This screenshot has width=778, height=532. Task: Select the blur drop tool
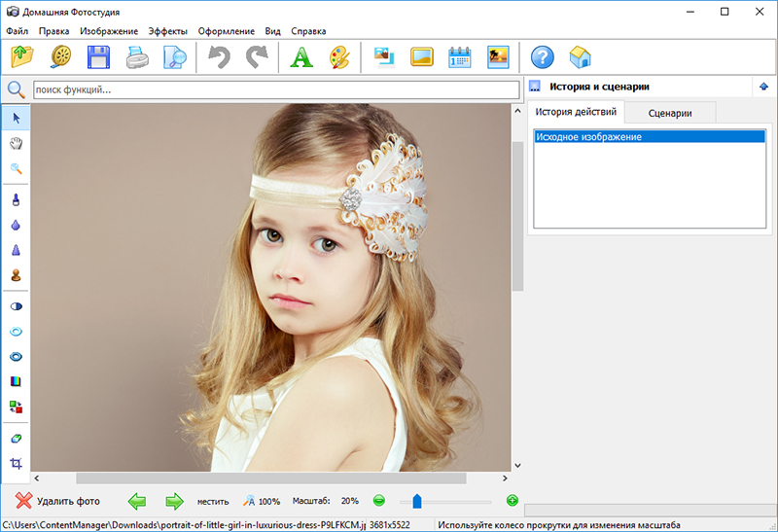click(x=16, y=226)
